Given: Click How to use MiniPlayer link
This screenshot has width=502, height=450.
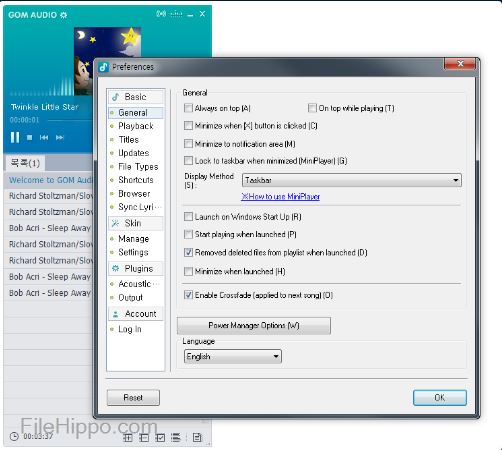Looking at the screenshot, I should 280,196.
